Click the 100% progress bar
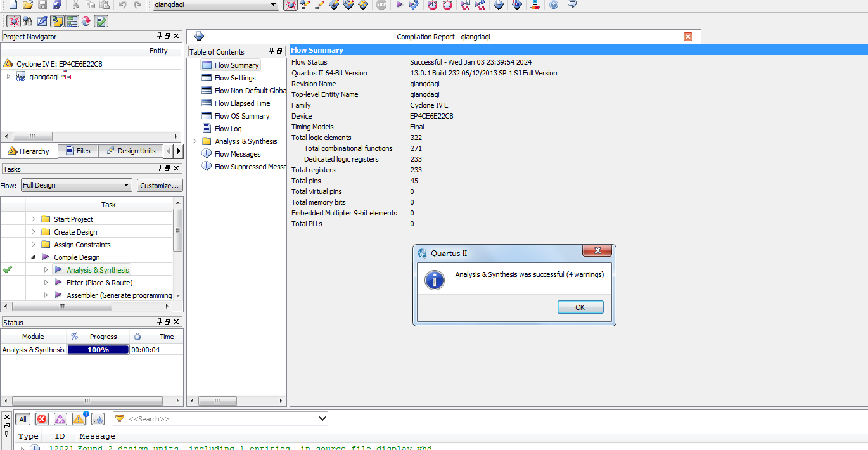The width and height of the screenshot is (868, 450). tap(98, 349)
